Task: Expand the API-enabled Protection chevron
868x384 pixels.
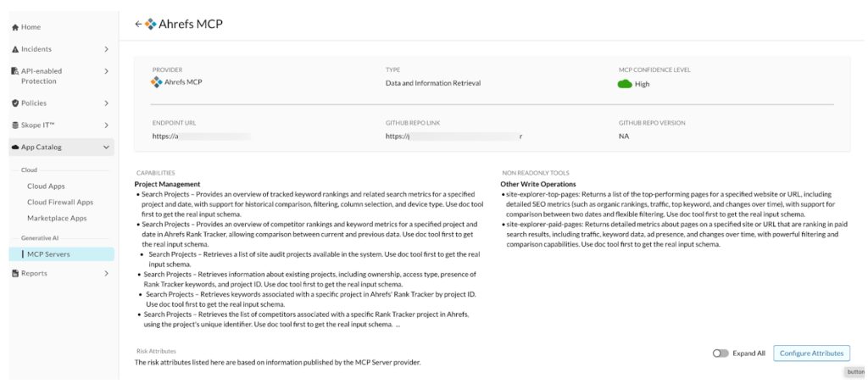Action: [x=106, y=71]
